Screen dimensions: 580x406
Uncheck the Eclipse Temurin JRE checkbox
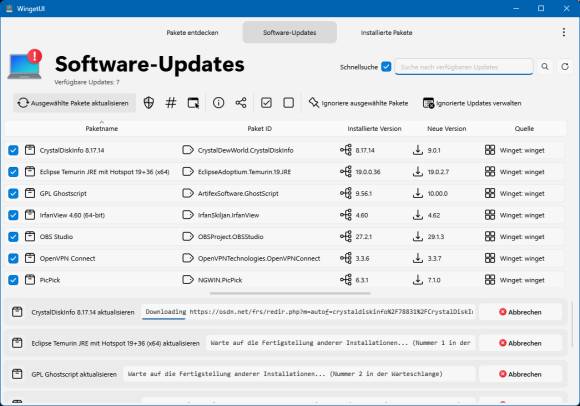click(13, 172)
